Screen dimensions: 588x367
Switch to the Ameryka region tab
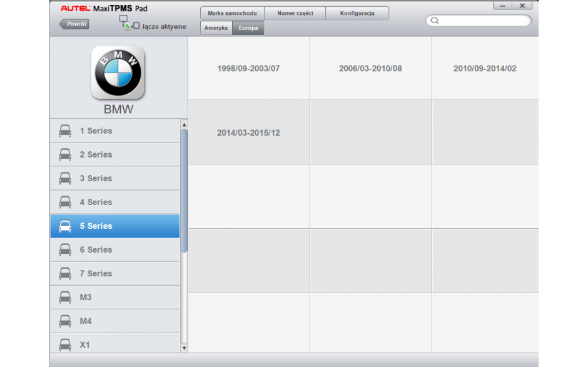[x=216, y=28]
